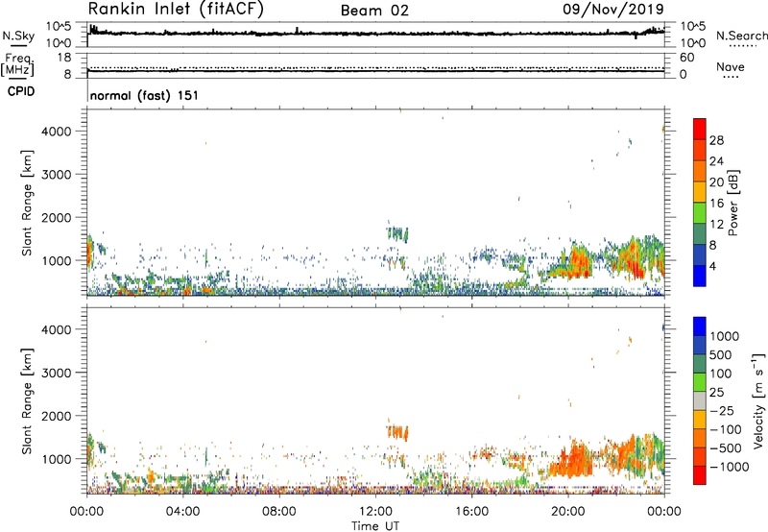Click the '16:00' time tick label
The image size is (768, 532).
[x=471, y=512]
